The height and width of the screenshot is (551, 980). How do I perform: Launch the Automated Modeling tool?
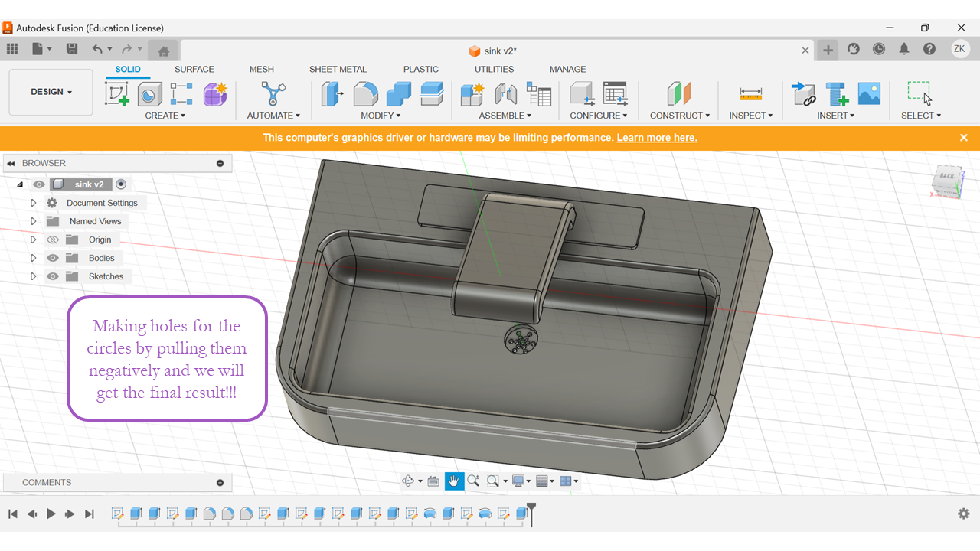(x=273, y=94)
